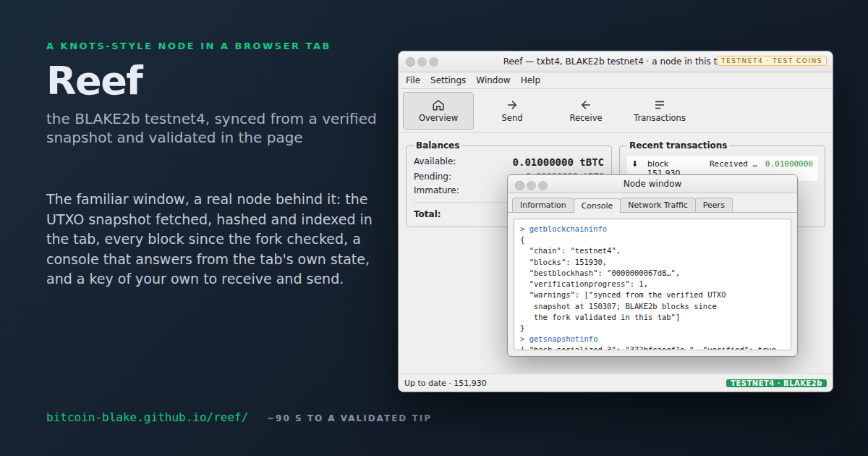Click the main Reef window title text
The image size is (868, 456).
pyautogui.click(x=610, y=61)
